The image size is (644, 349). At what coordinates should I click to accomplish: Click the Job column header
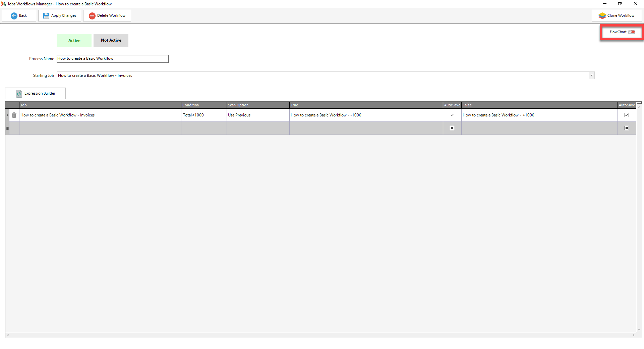click(100, 105)
